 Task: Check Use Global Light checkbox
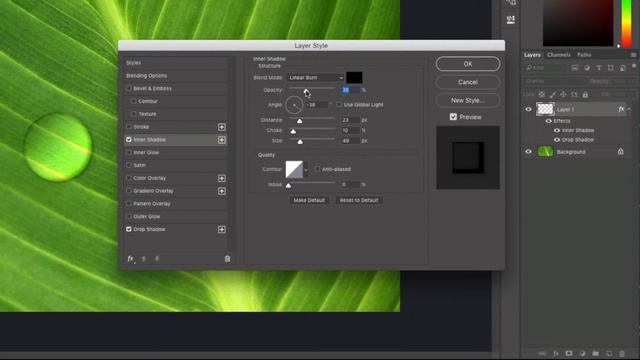[339, 105]
